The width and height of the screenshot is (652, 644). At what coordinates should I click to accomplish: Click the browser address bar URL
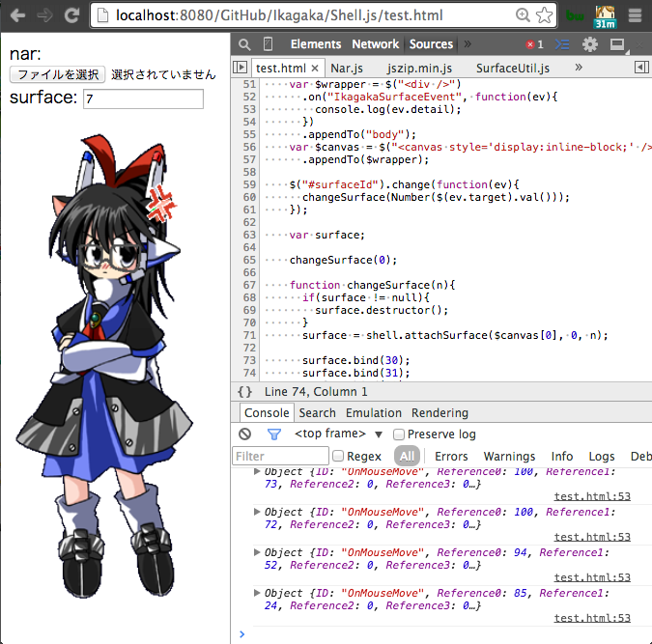tap(279, 15)
